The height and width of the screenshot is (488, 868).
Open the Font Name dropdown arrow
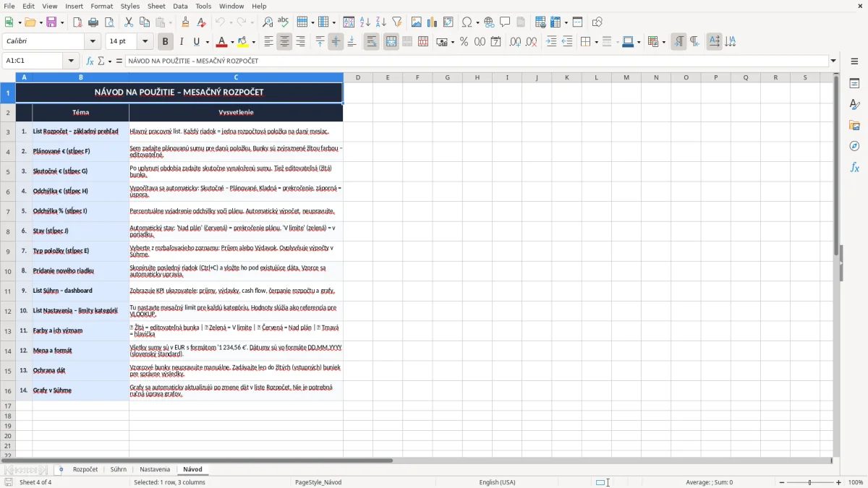(x=93, y=42)
